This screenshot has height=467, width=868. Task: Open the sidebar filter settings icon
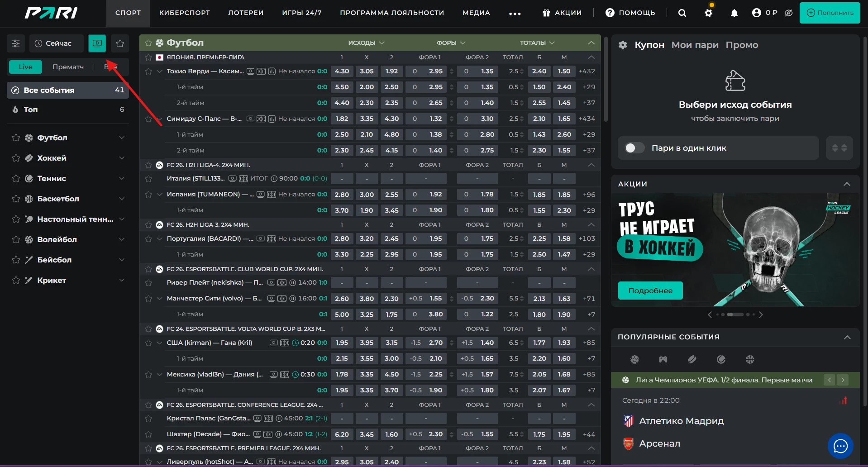16,43
